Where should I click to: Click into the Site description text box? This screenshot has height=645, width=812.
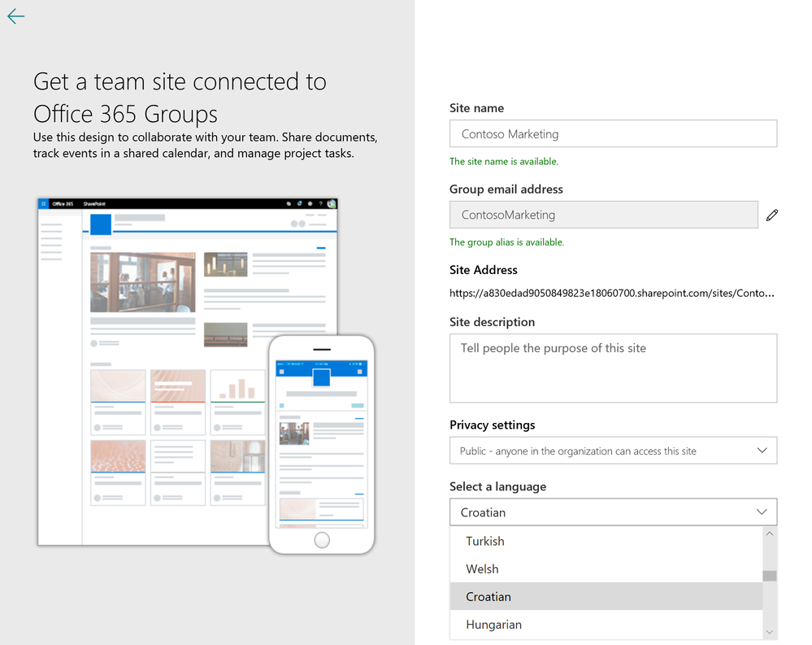point(613,368)
